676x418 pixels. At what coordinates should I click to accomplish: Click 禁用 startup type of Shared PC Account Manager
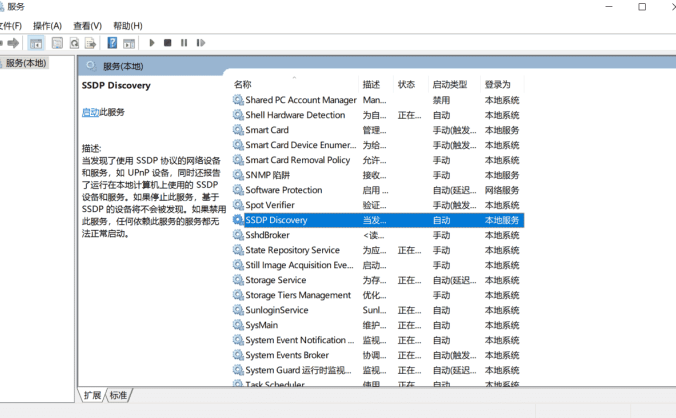point(441,100)
